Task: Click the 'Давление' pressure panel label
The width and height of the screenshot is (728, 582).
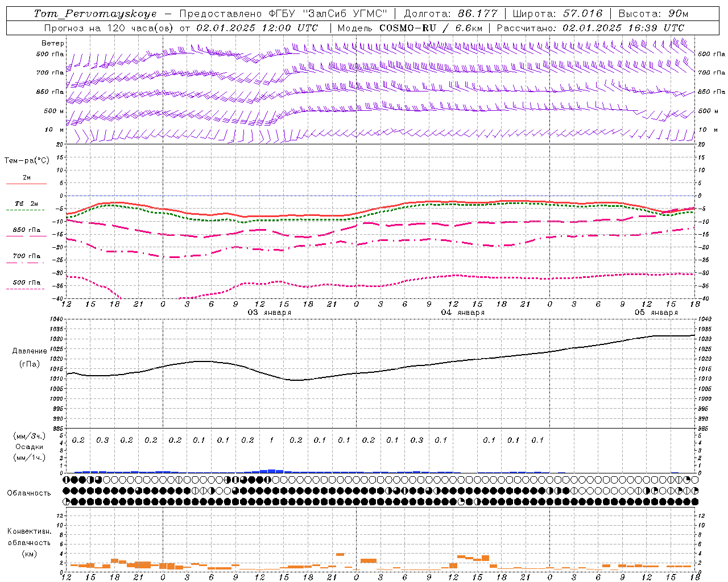Action: coord(30,351)
